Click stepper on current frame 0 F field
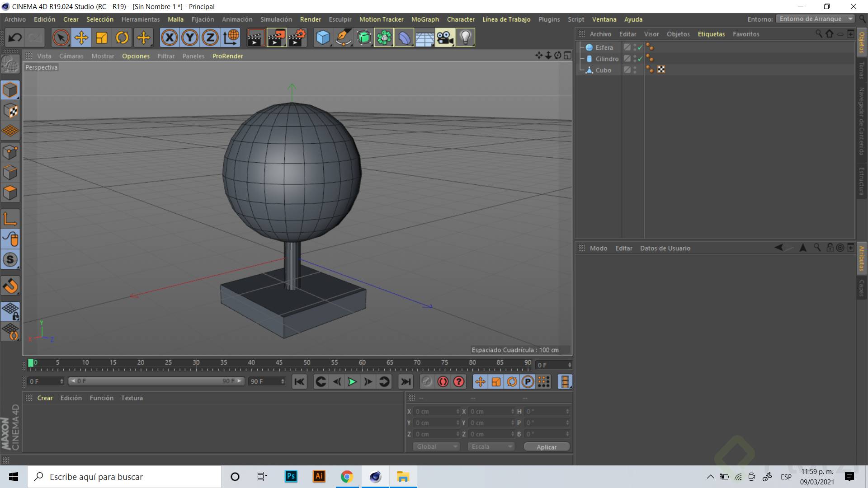 point(569,365)
